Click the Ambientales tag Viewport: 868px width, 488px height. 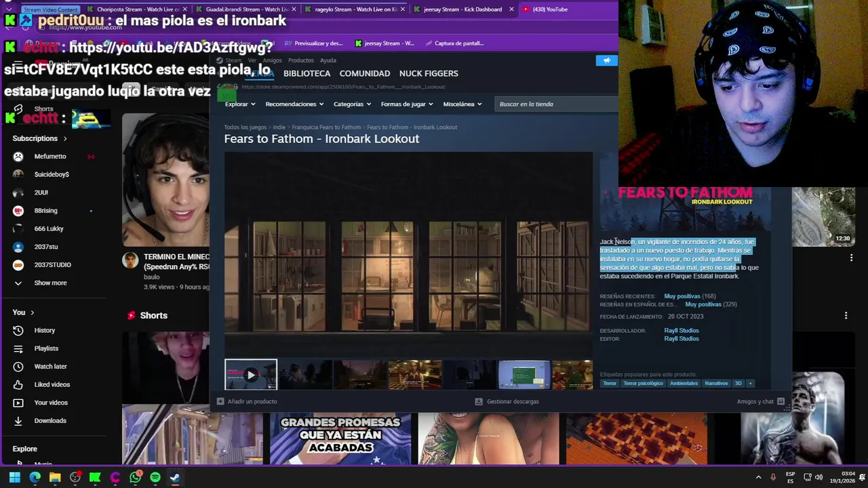(x=684, y=383)
